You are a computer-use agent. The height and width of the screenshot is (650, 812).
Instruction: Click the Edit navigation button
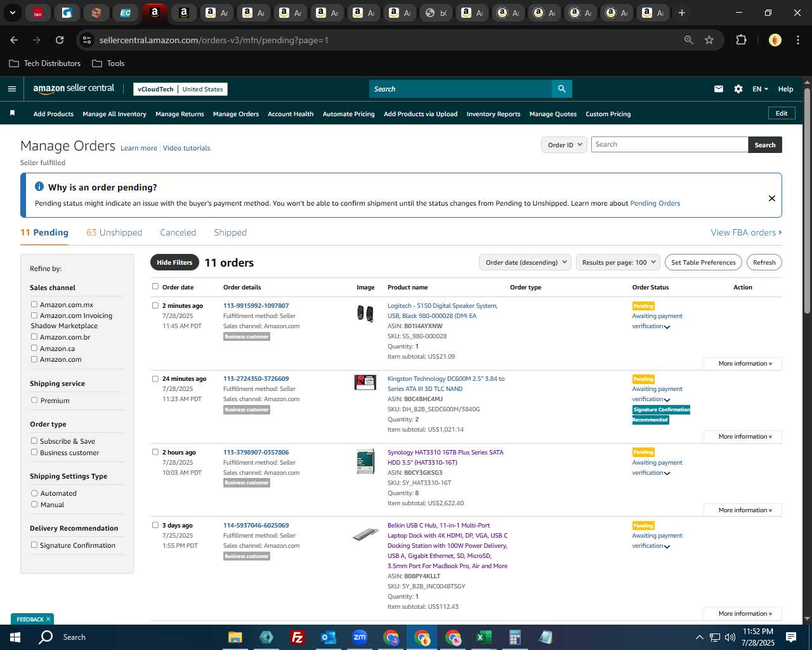[782, 114]
